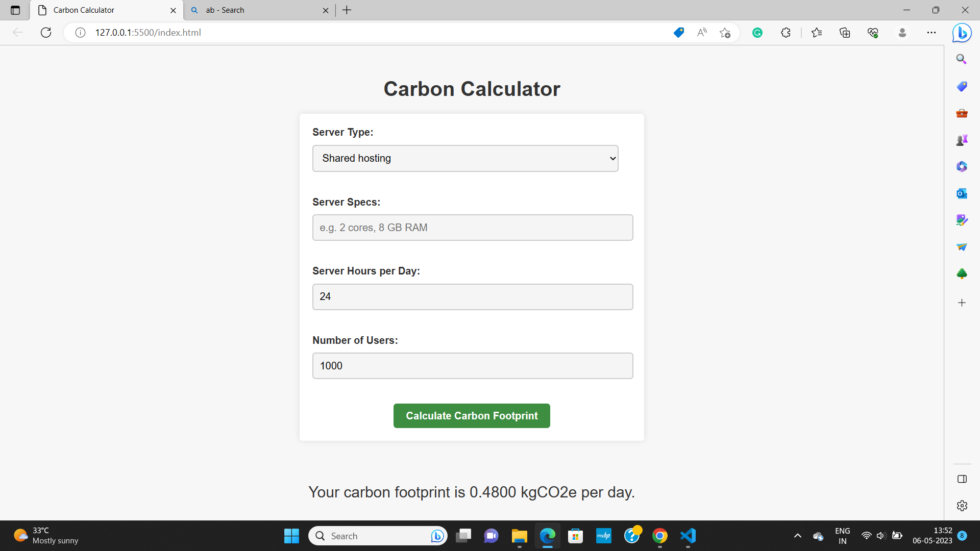Open Microsoft 365 from the sidebar
Screen dimensions: 980x551
click(x=962, y=166)
